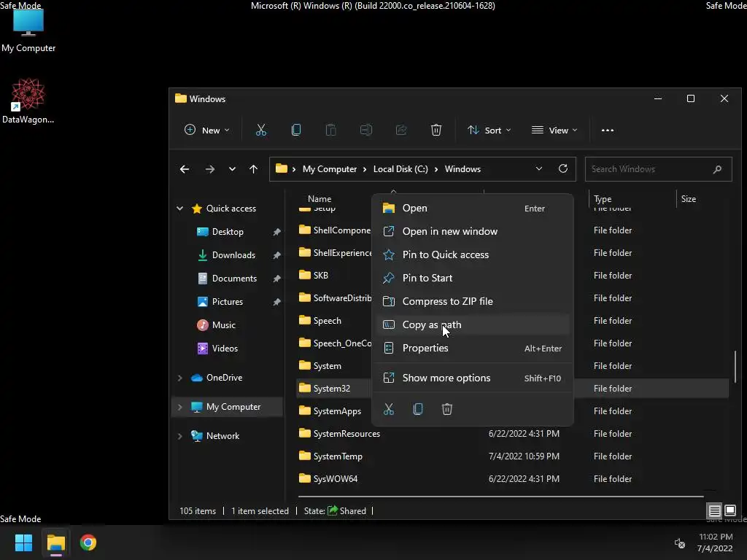
Task: Open Pictures in Quick access
Action: click(x=228, y=302)
